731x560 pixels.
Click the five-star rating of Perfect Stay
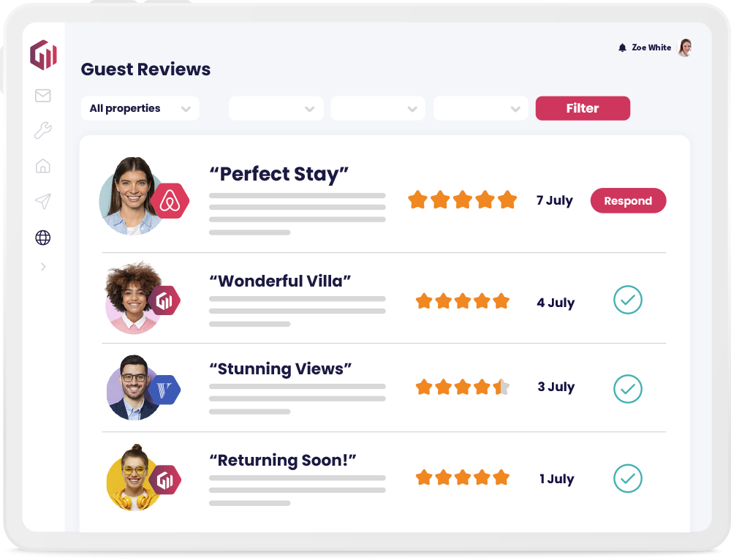click(x=463, y=200)
